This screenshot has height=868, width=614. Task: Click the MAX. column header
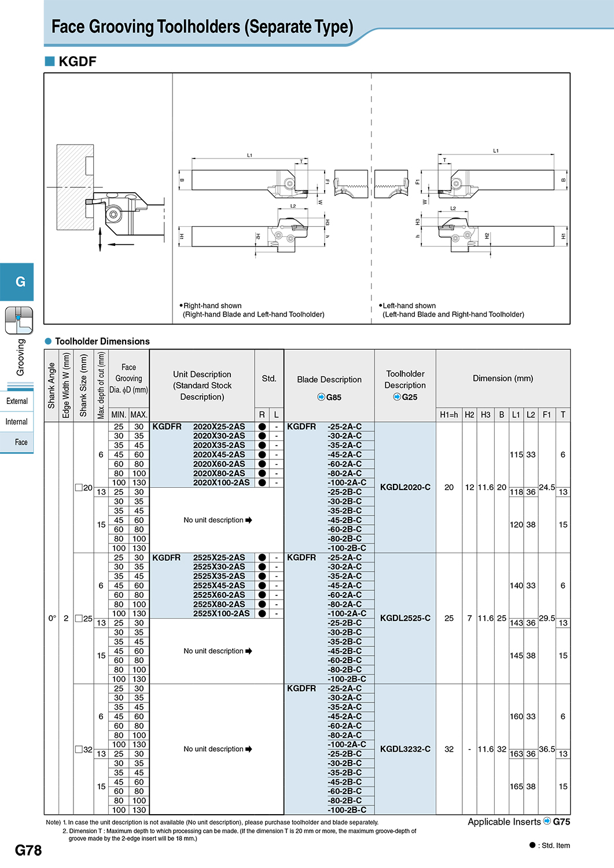tap(139, 415)
